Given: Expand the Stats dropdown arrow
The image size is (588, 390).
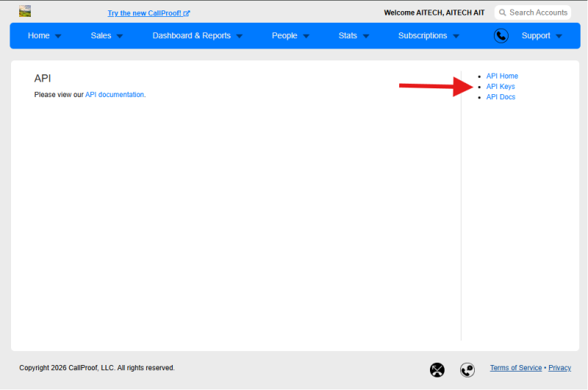Looking at the screenshot, I should [366, 36].
